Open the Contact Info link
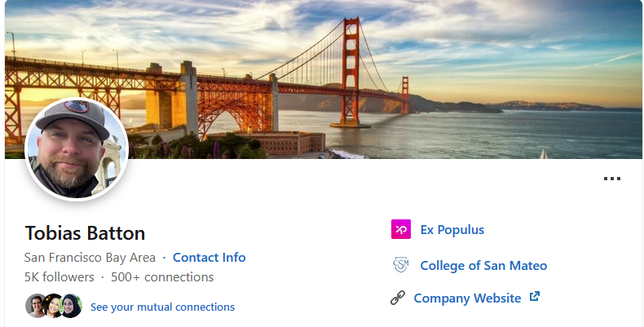This screenshot has height=327, width=644. click(x=209, y=258)
